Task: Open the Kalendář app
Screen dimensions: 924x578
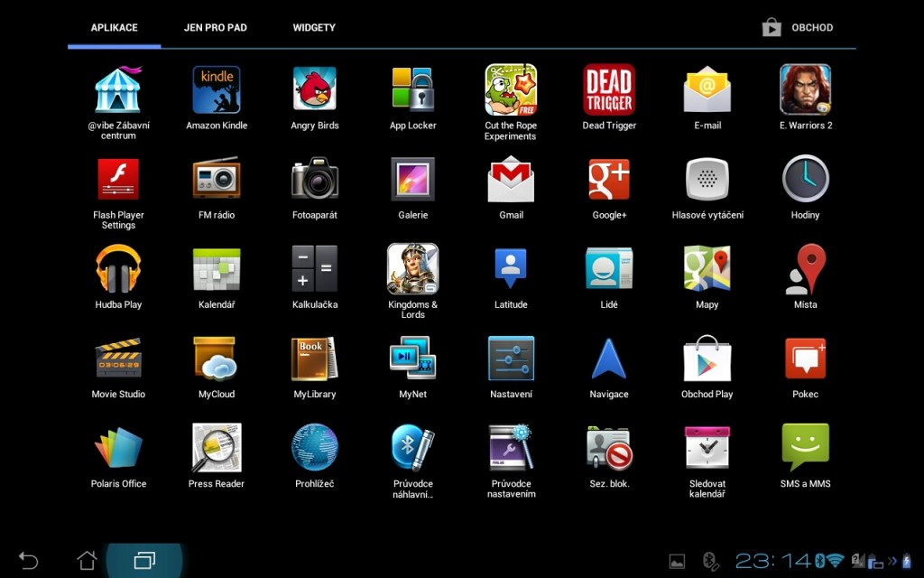Action: click(x=217, y=269)
